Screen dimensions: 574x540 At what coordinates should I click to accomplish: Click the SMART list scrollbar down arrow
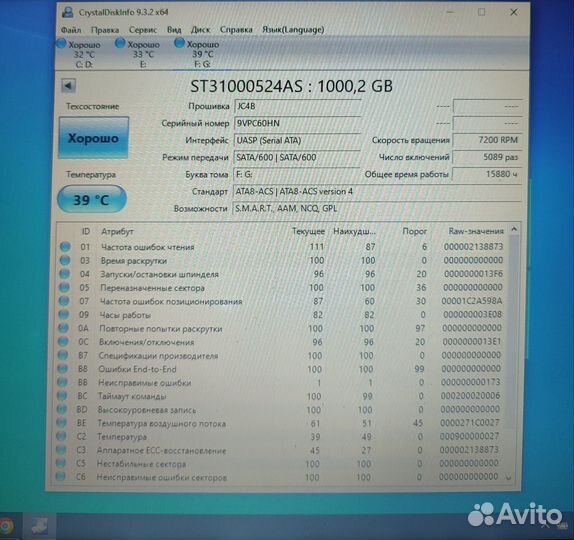click(509, 477)
